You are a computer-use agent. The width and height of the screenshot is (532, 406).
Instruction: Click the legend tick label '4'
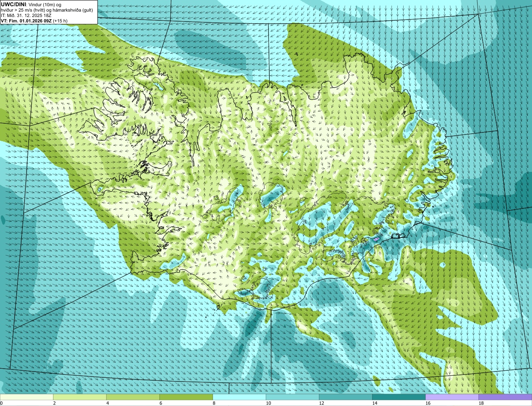108,403
